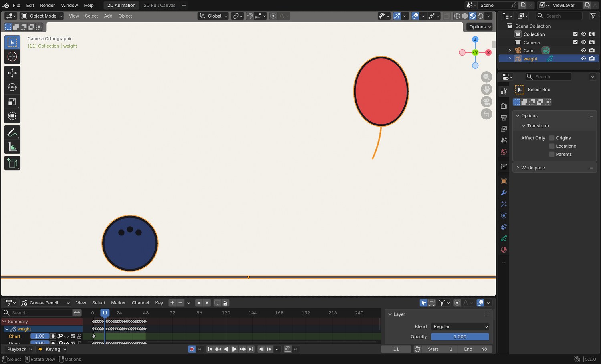This screenshot has height=364, width=601.
Task: Open the timeline Marker menu
Action: [118, 303]
